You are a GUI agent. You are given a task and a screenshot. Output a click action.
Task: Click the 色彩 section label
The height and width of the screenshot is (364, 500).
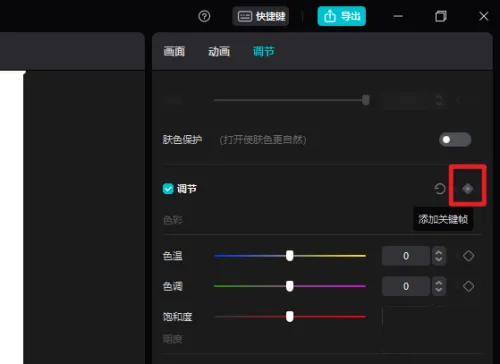[173, 220]
